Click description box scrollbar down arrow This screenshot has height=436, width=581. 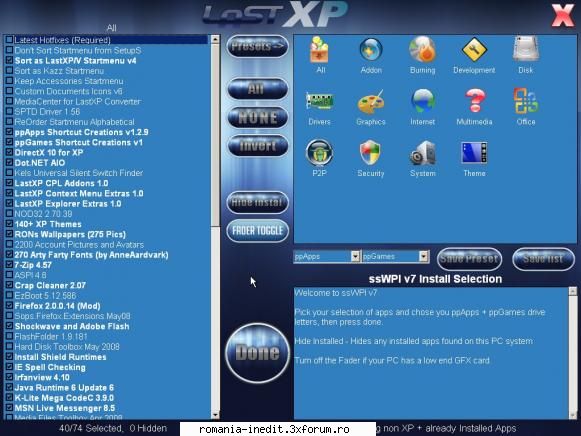click(x=572, y=415)
